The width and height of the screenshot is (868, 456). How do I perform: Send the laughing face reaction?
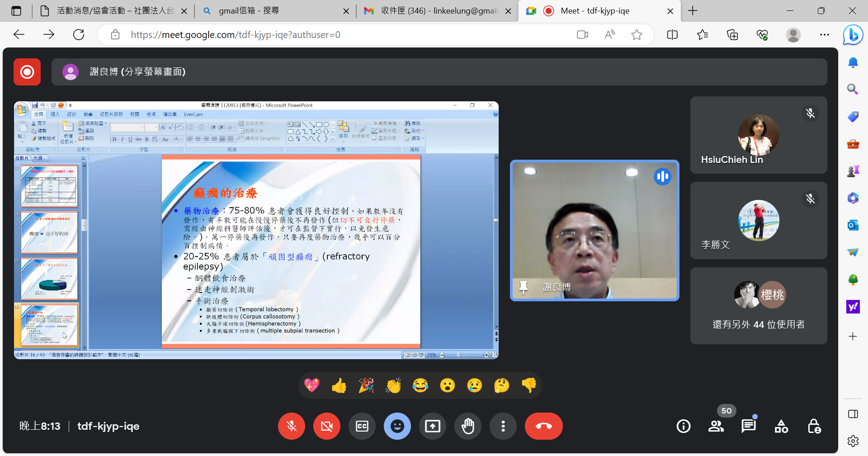point(420,385)
